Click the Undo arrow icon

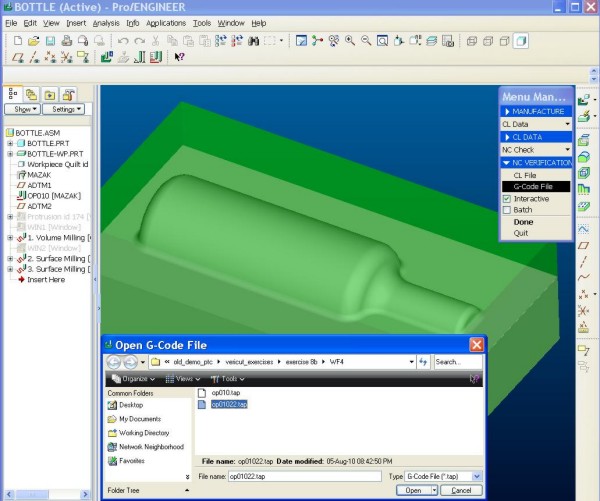coord(123,41)
